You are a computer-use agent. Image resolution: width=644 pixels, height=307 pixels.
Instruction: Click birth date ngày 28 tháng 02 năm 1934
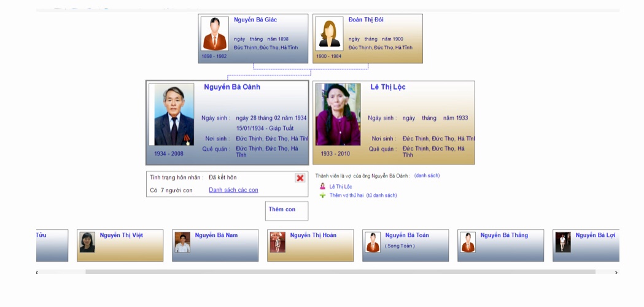point(271,118)
